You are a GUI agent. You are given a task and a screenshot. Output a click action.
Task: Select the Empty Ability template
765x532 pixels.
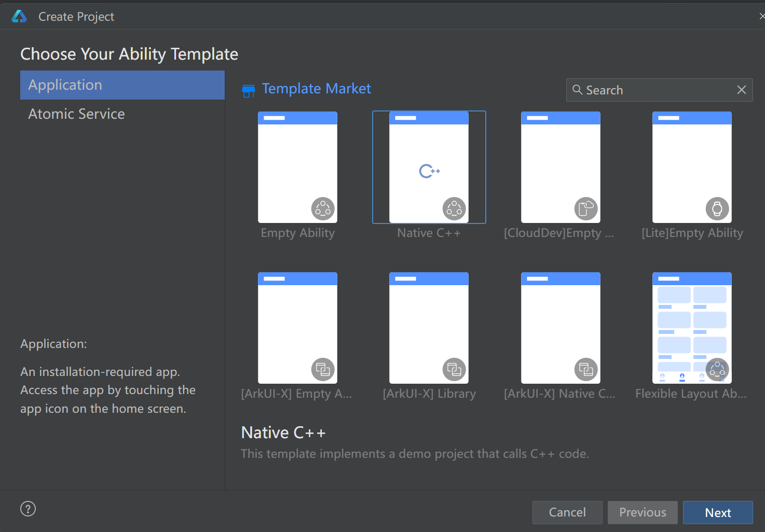point(297,167)
